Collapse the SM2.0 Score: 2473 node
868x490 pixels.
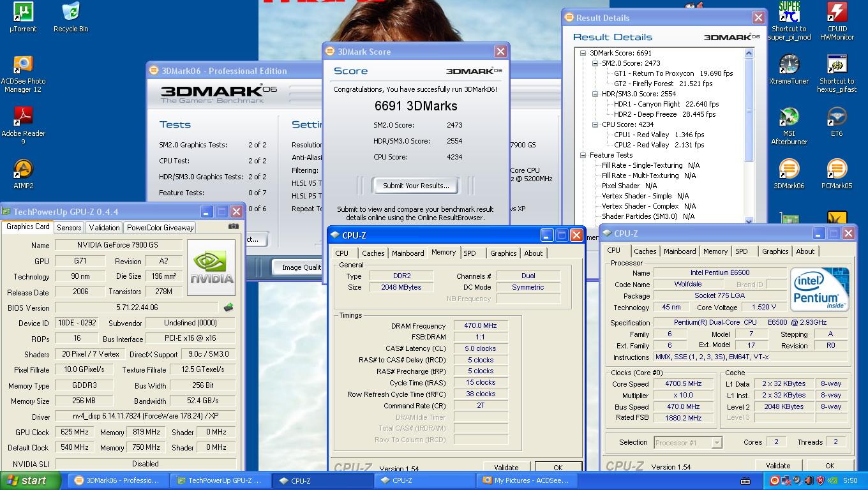595,63
